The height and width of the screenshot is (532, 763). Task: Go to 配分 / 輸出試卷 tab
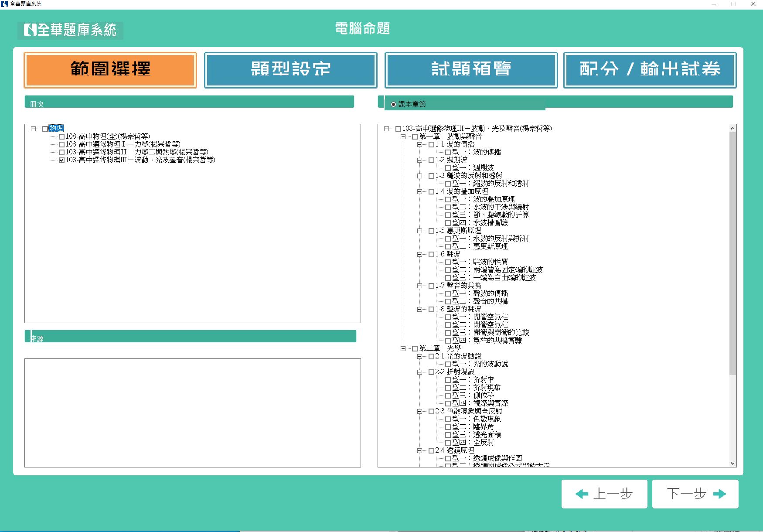(650, 70)
